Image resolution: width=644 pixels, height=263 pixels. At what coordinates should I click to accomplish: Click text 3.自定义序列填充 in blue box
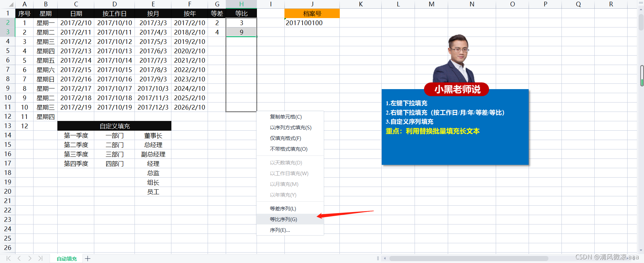click(409, 122)
